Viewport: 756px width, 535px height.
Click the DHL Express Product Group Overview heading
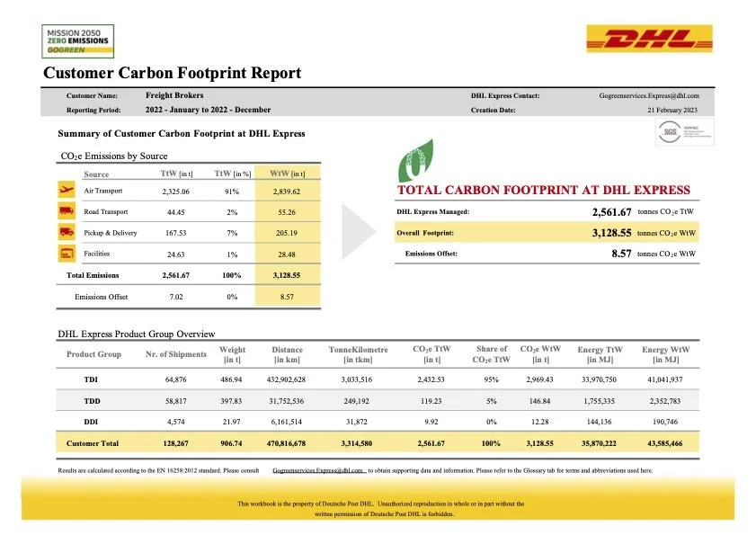click(x=137, y=334)
